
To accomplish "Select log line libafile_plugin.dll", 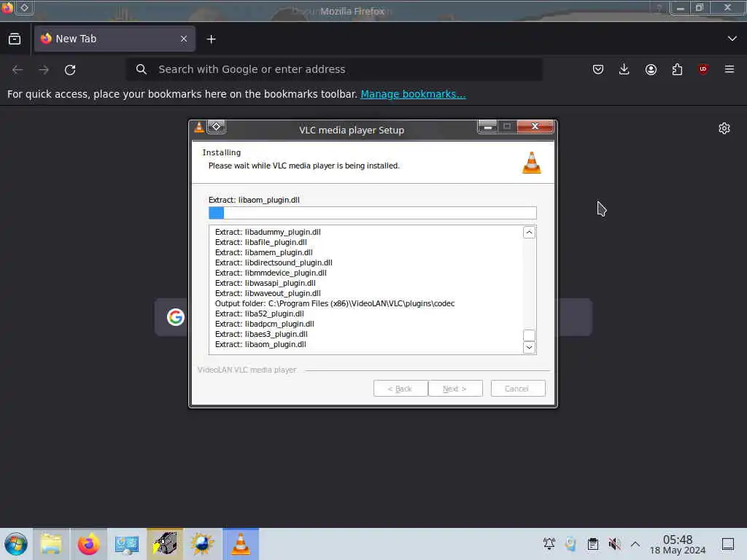I will pyautogui.click(x=261, y=242).
